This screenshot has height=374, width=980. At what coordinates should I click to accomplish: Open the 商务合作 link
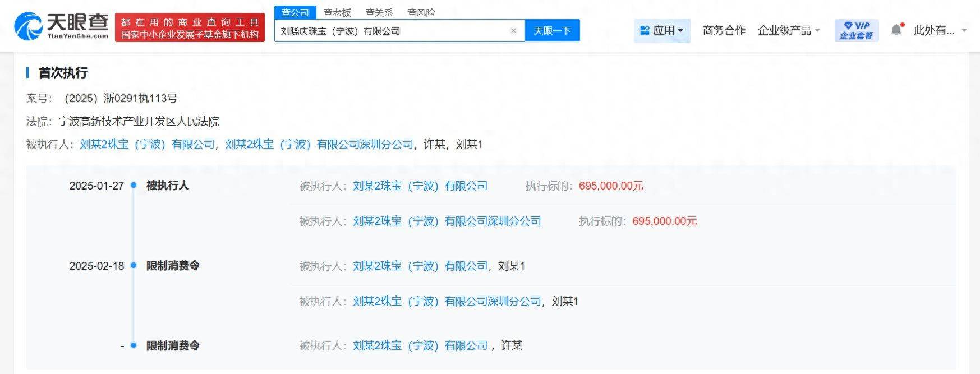(x=724, y=30)
